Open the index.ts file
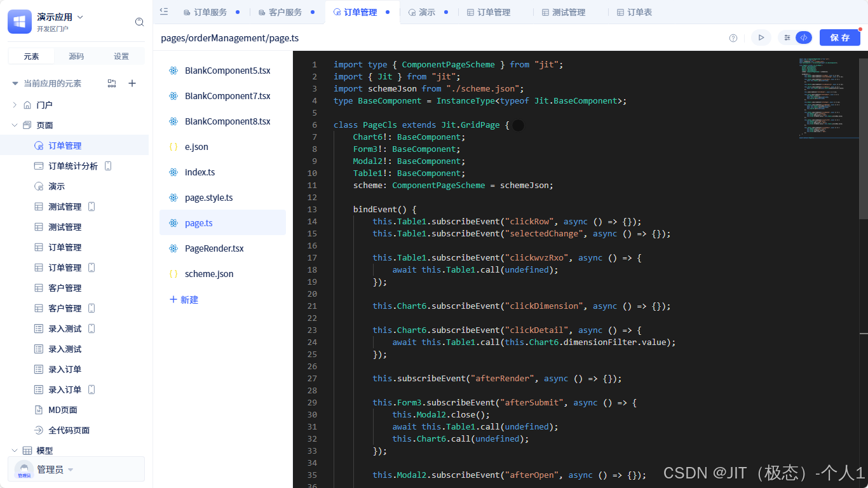This screenshot has width=868, height=488. (x=222, y=172)
